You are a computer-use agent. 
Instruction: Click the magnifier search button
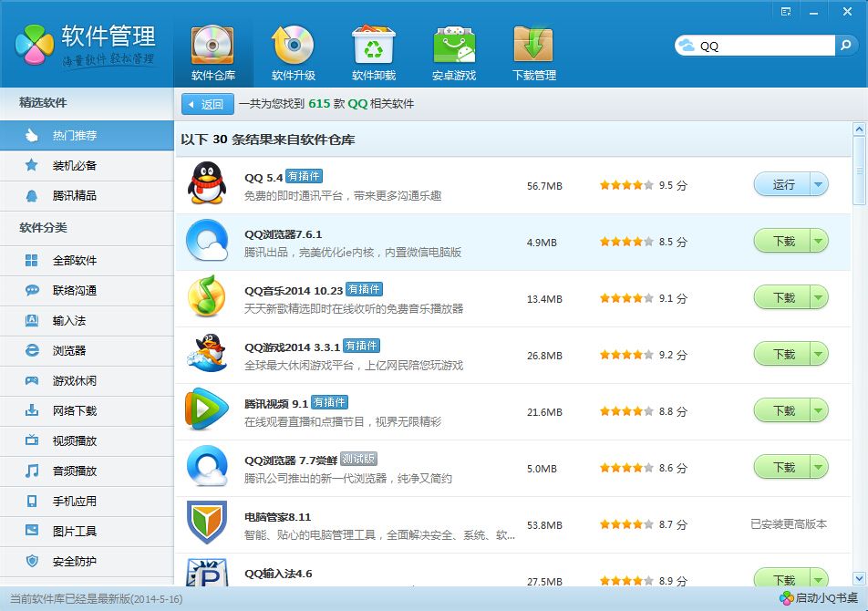tap(845, 46)
